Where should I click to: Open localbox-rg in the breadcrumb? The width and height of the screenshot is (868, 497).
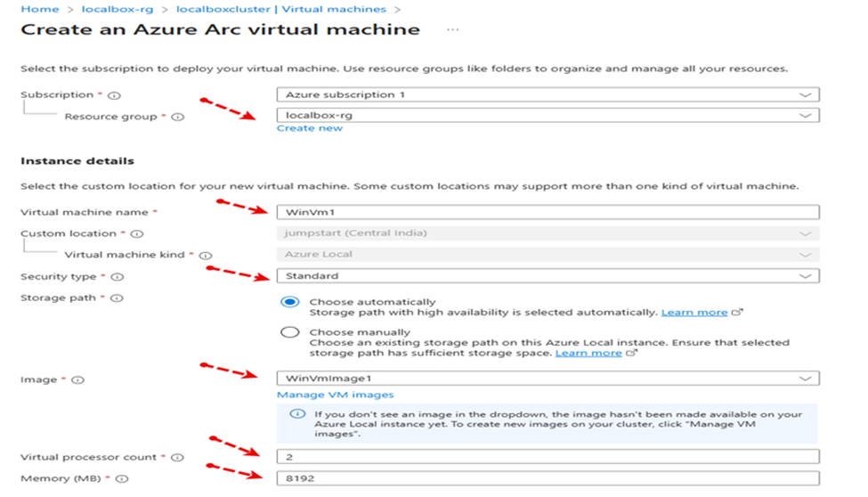click(x=118, y=10)
